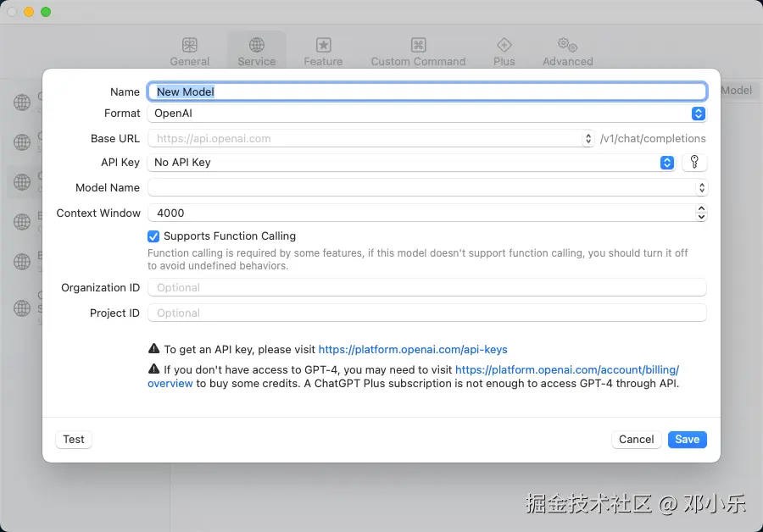The width and height of the screenshot is (763, 532).
Task: Click the key icon beside API Key
Action: pyautogui.click(x=694, y=162)
